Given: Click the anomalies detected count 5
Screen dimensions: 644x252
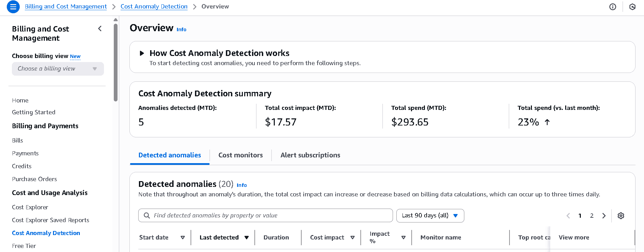Looking at the screenshot, I should click(x=141, y=122).
